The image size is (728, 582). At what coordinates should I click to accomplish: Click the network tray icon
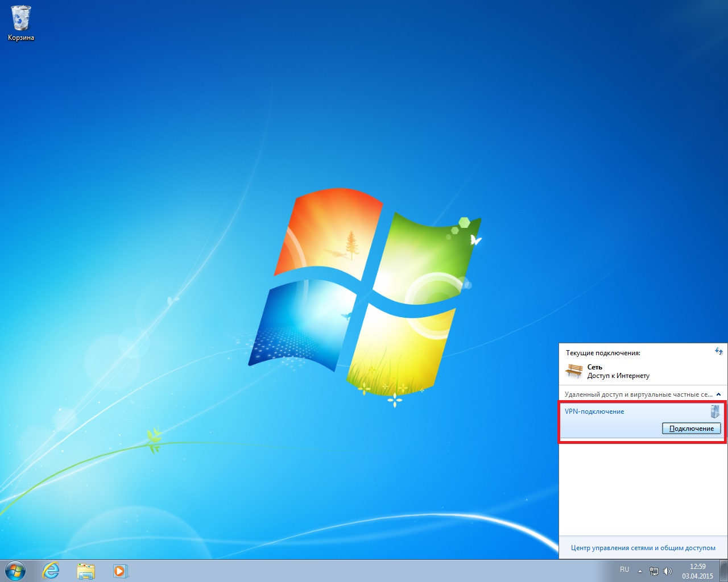pos(654,571)
